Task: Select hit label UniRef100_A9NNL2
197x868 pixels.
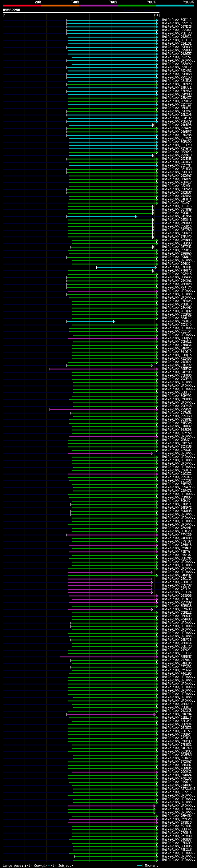Action: (177, 257)
